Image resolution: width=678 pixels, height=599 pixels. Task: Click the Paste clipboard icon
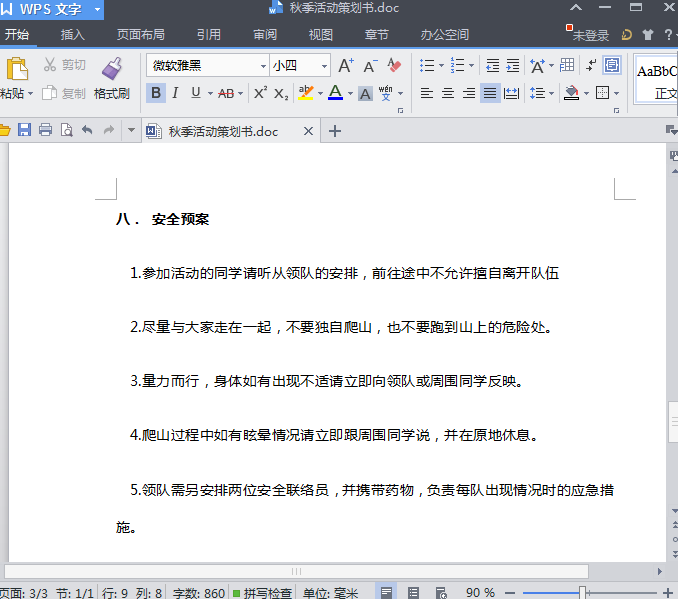pos(17,69)
